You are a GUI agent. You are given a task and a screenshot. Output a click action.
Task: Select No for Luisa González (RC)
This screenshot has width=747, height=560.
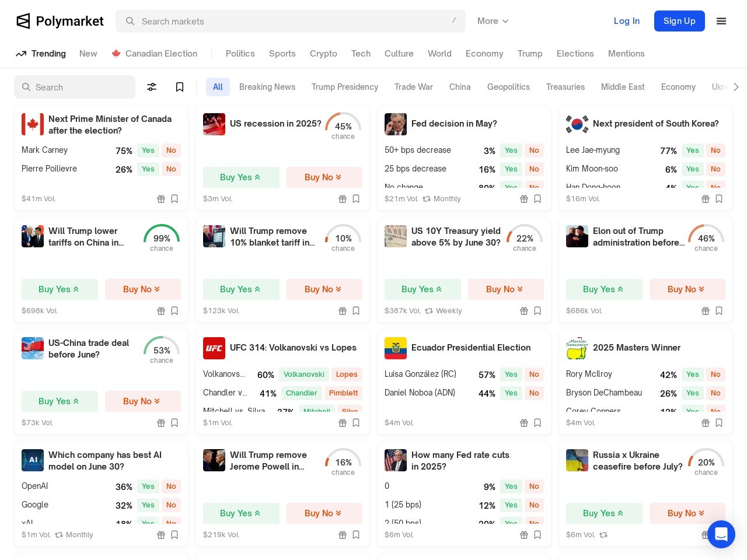coord(534,374)
